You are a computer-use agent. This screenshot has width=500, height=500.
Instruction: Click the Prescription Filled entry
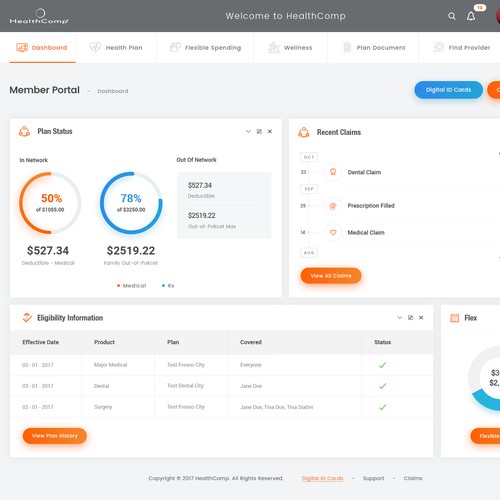pyautogui.click(x=371, y=206)
